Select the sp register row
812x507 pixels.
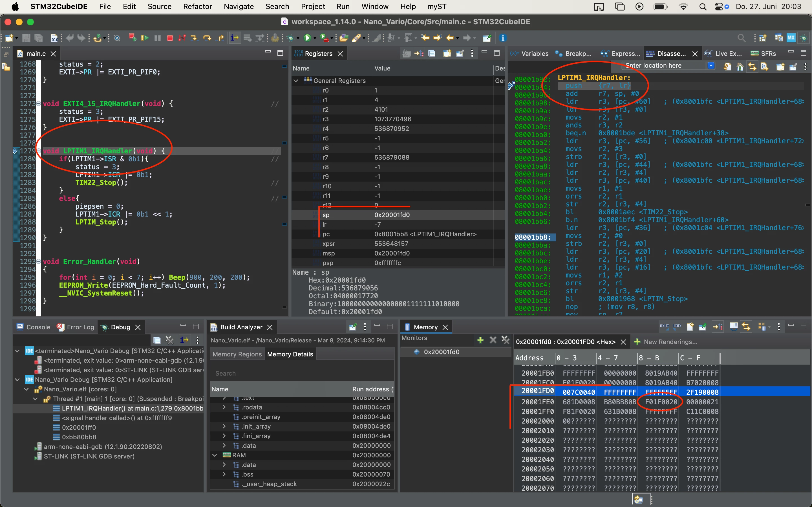(398, 215)
